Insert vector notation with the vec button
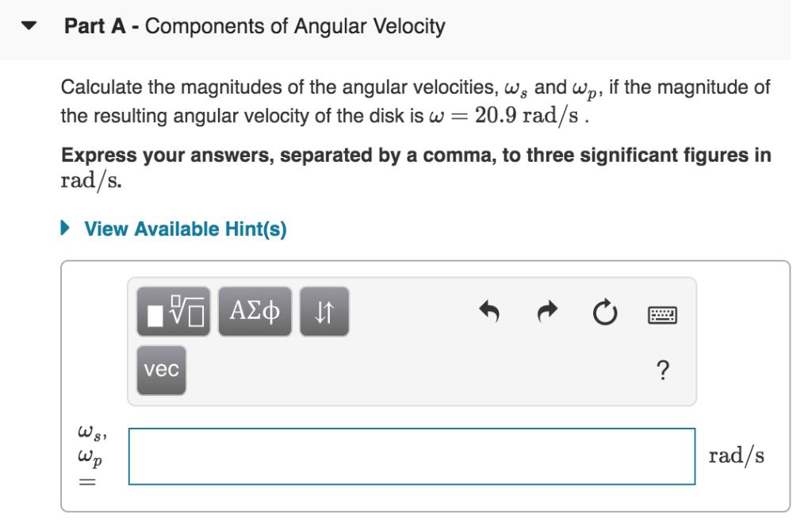 point(162,370)
